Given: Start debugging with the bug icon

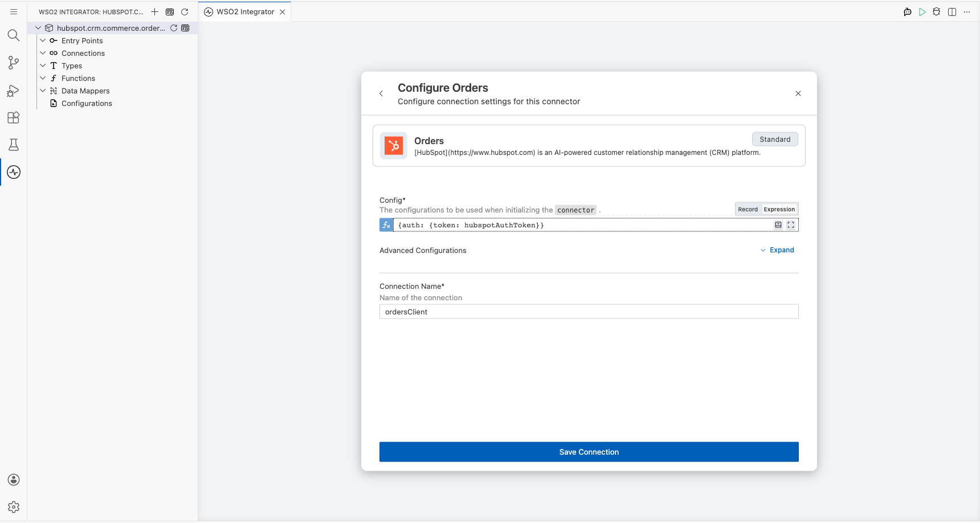Looking at the screenshot, I should click(937, 12).
